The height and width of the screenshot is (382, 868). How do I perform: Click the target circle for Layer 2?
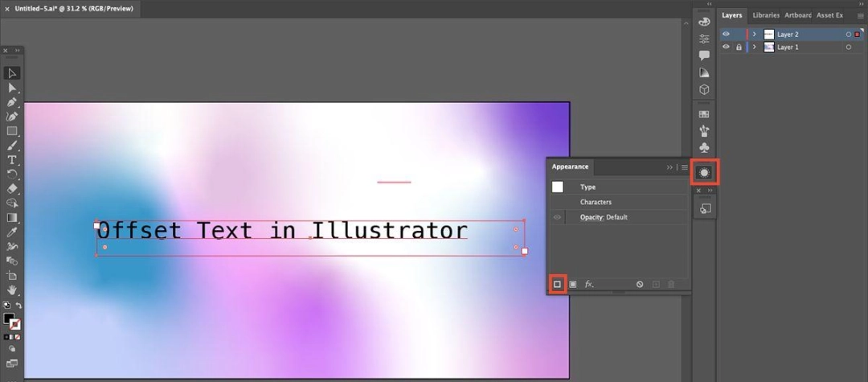click(x=849, y=35)
